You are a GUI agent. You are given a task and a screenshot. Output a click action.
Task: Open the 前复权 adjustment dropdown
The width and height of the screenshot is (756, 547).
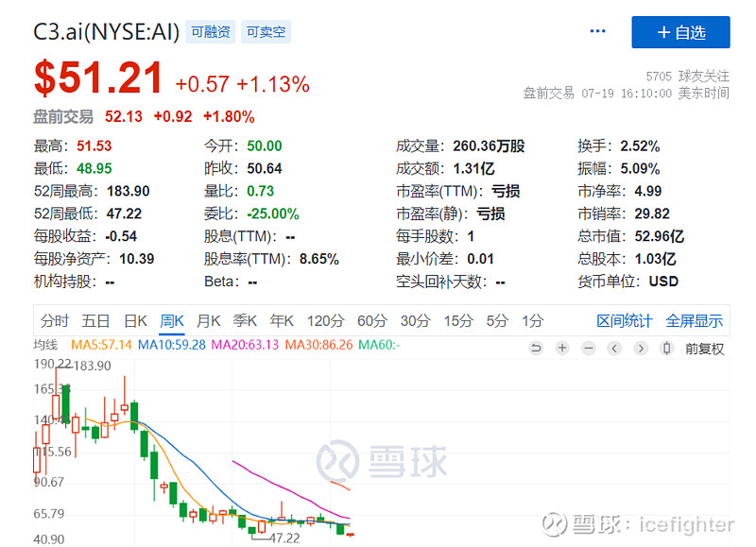coord(704,349)
